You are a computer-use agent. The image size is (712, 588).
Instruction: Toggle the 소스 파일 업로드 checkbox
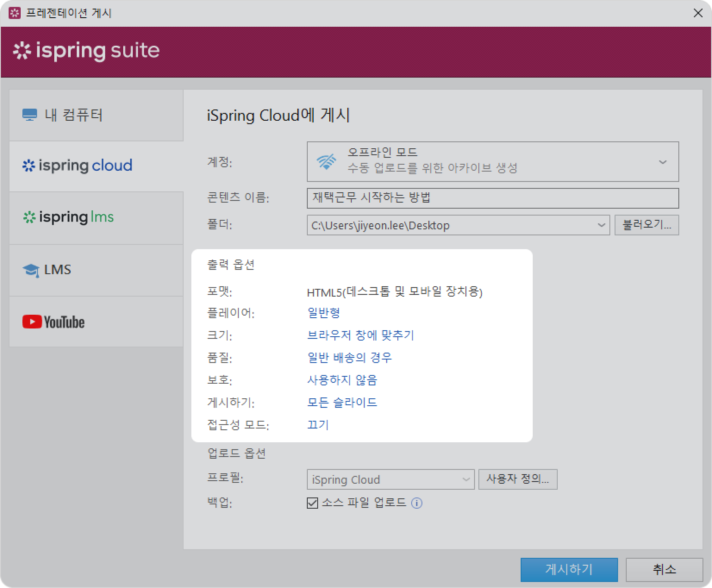(312, 503)
